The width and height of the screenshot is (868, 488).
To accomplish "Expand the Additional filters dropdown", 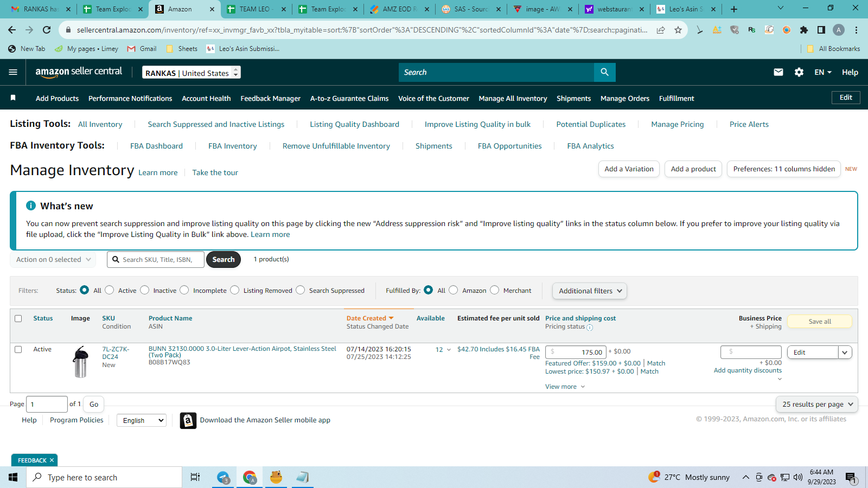I will coord(590,291).
